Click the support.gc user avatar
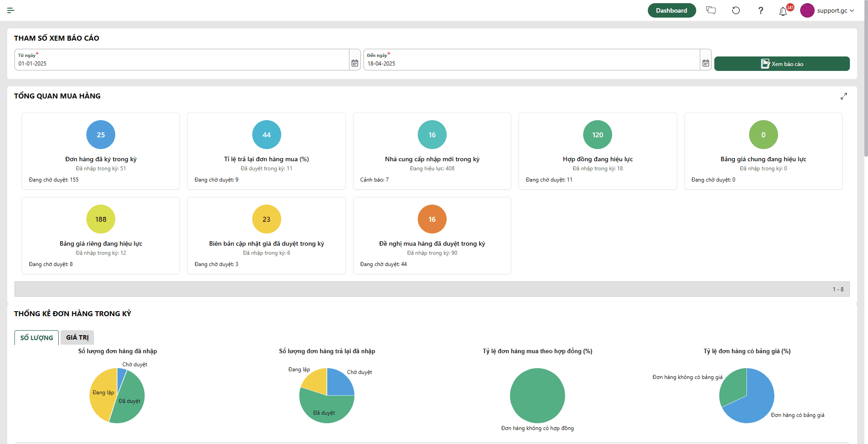 click(807, 10)
